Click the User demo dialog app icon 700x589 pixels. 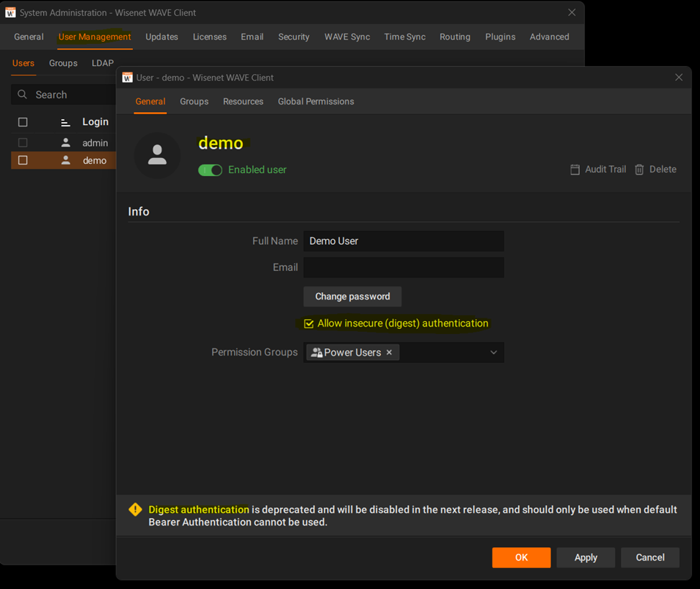point(127,77)
